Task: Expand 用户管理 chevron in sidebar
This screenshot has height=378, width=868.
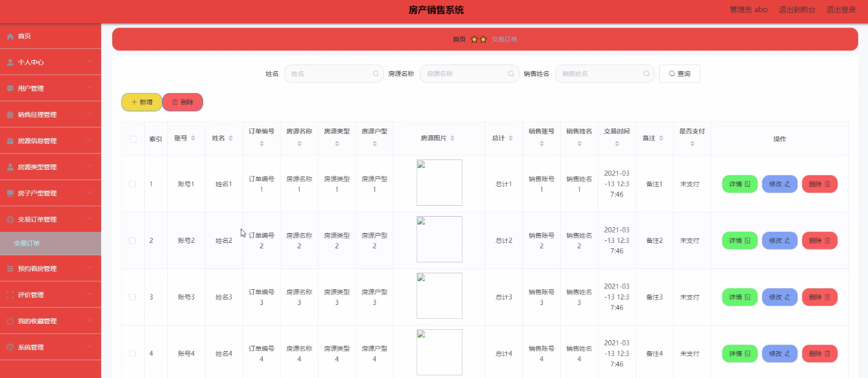Action: [89, 88]
